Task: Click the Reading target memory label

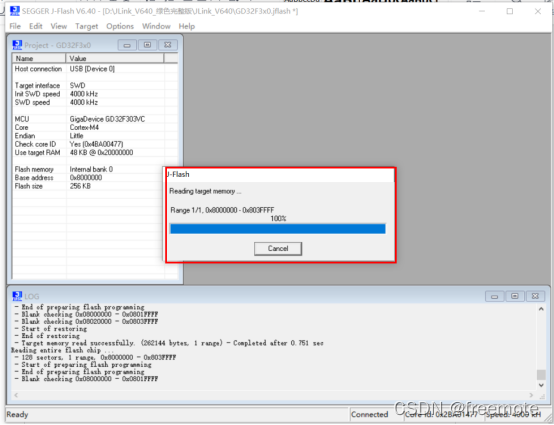Action: pyautogui.click(x=205, y=191)
